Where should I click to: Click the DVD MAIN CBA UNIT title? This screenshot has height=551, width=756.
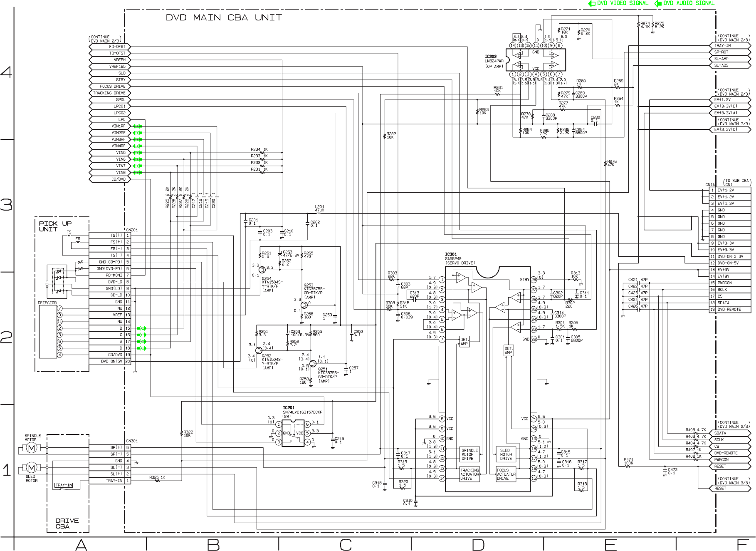224,17
